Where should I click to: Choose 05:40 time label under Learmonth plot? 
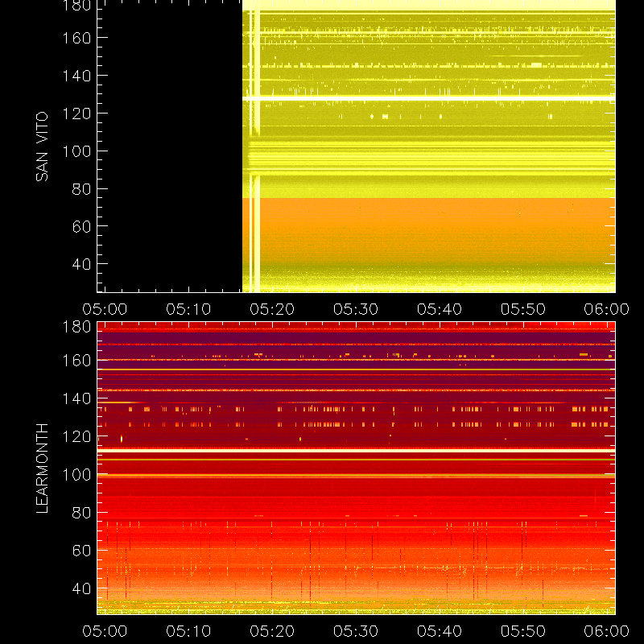[x=440, y=631]
